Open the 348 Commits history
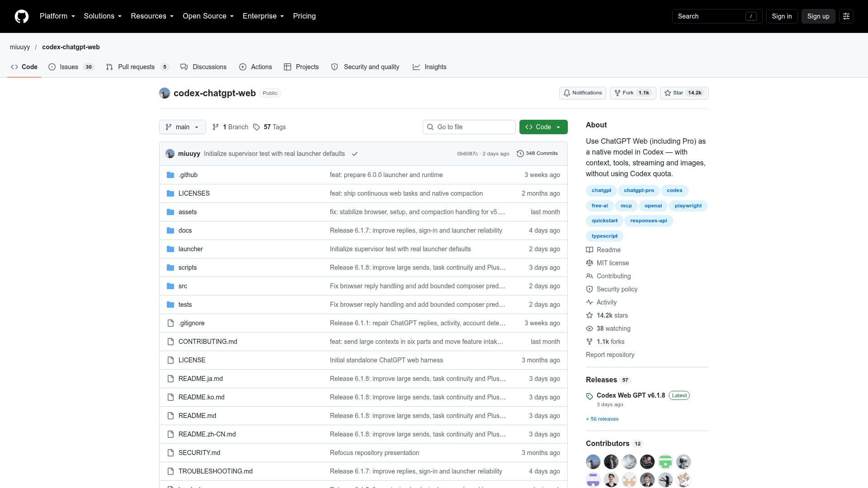 537,154
